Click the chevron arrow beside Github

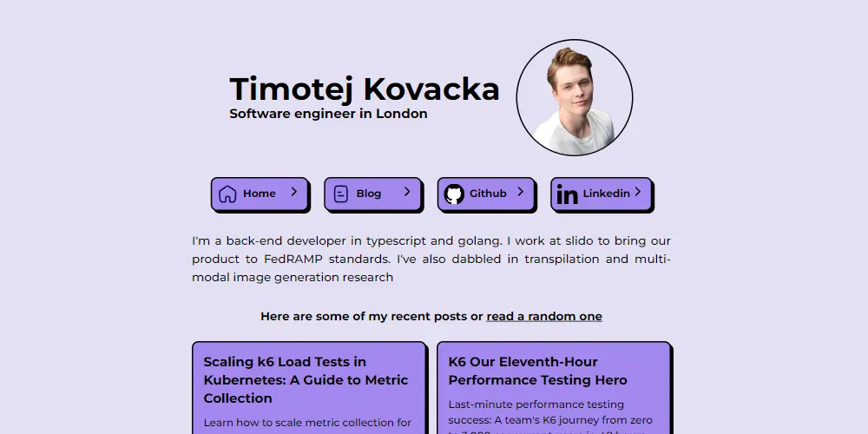coord(520,192)
